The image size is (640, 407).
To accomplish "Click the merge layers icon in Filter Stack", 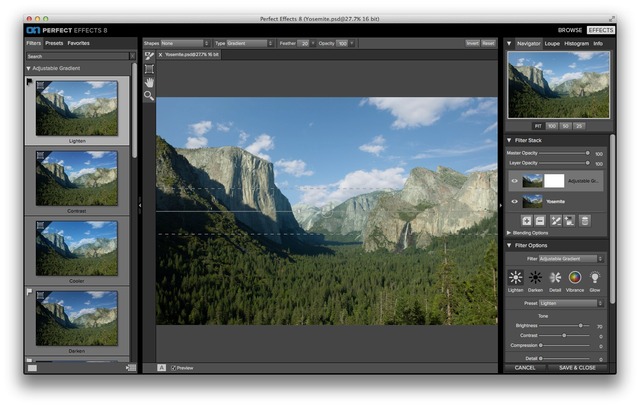I will coord(569,221).
